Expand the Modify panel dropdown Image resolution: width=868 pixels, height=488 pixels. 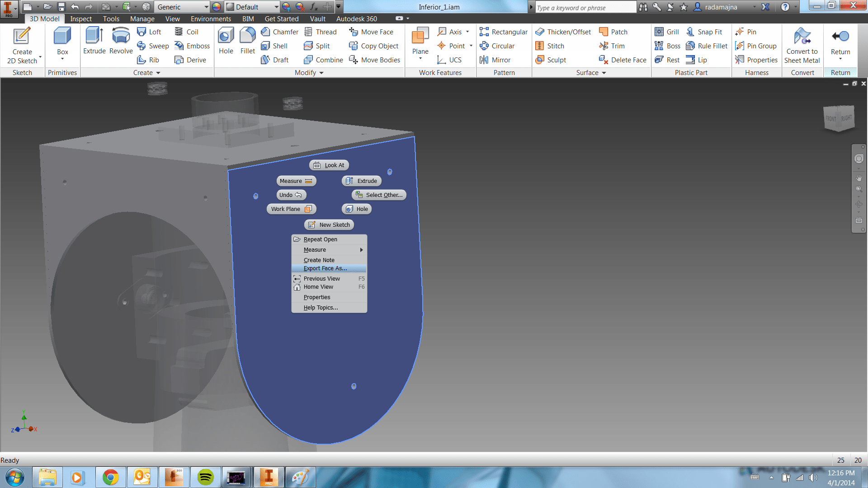(321, 73)
